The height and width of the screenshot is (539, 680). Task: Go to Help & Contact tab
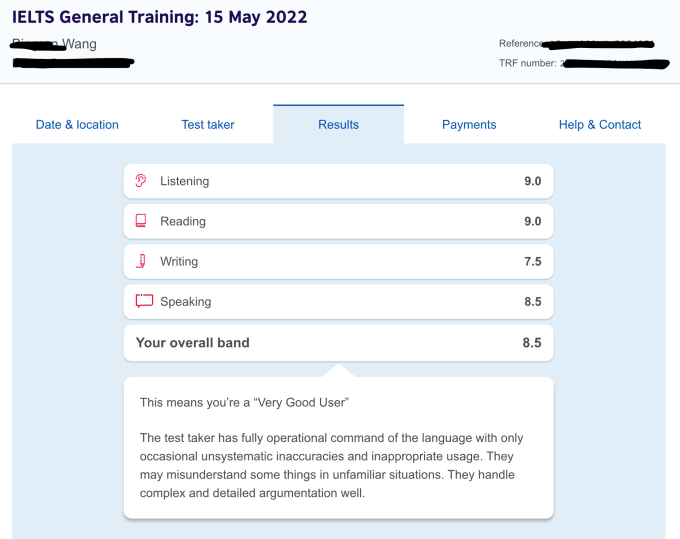[x=600, y=125]
